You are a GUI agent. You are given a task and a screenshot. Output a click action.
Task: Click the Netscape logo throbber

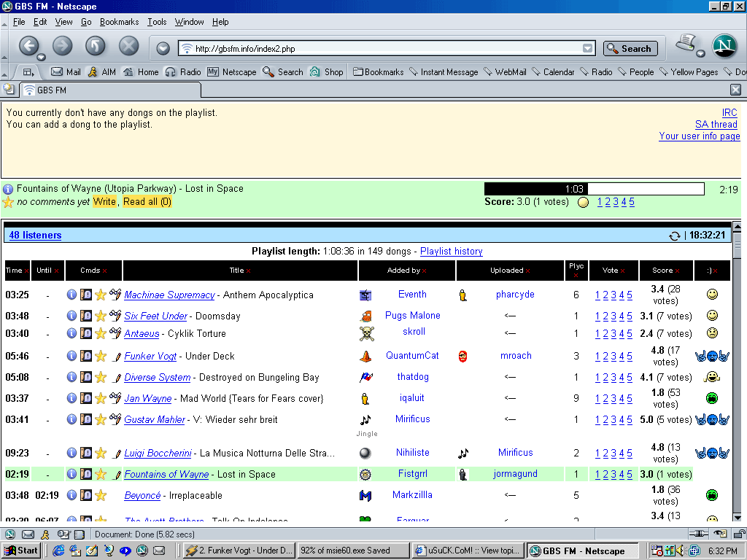click(x=724, y=46)
